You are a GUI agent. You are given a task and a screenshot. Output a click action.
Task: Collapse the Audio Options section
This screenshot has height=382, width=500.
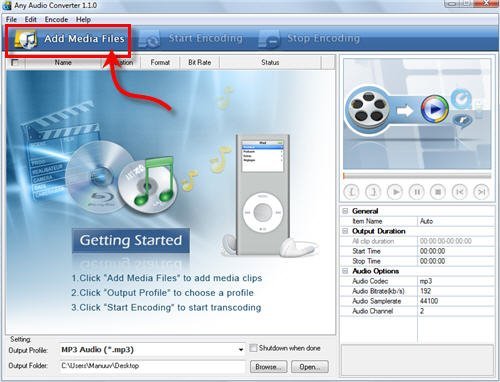[345, 271]
